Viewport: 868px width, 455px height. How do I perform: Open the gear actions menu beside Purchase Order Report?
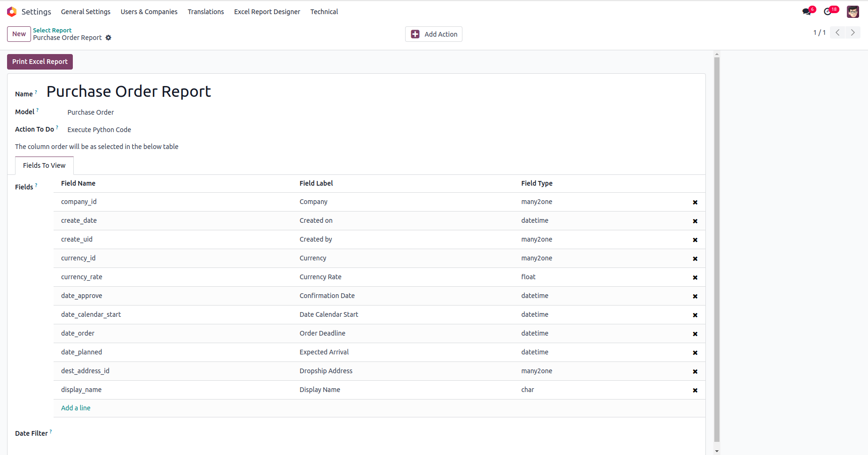pyautogui.click(x=109, y=38)
